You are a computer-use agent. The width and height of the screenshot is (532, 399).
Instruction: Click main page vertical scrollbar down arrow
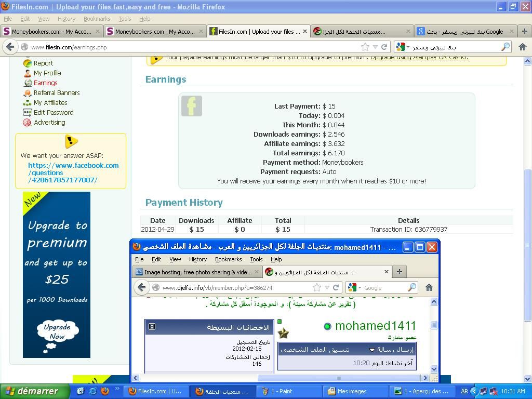click(x=527, y=379)
